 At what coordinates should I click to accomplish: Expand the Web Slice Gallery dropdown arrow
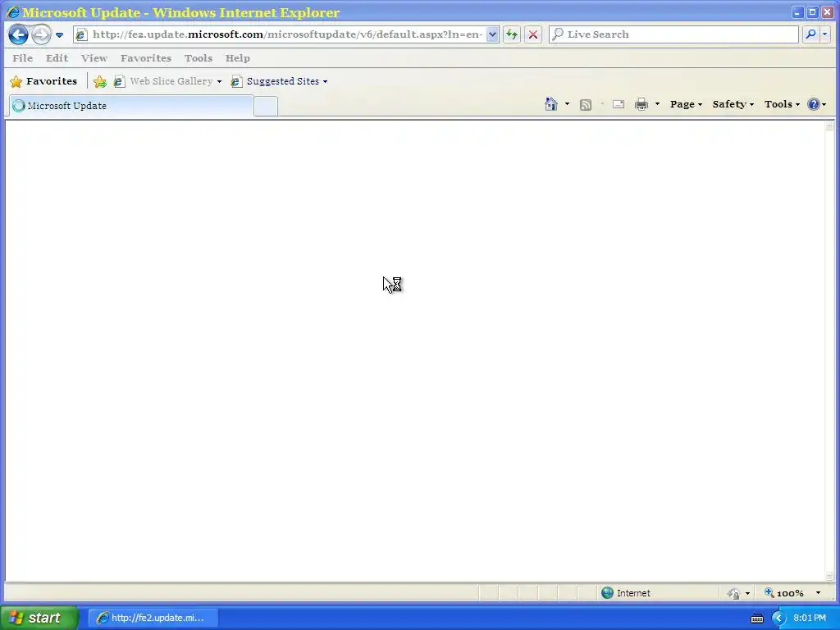tap(219, 82)
